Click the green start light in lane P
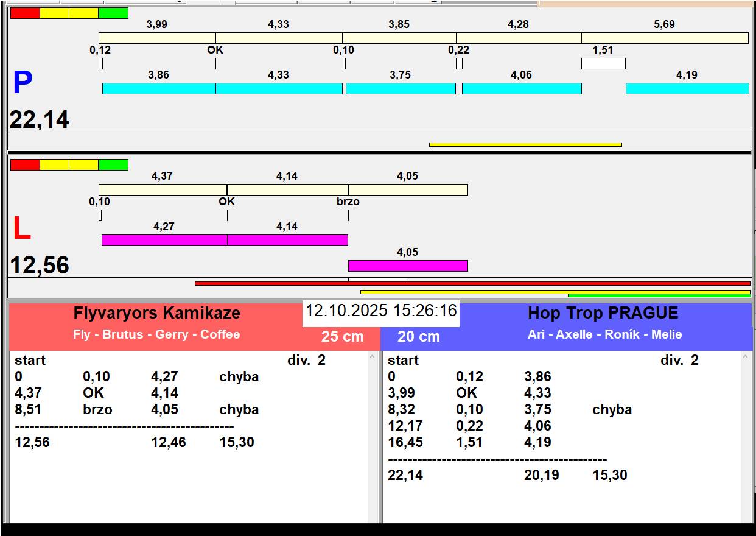The width and height of the screenshot is (756, 536). pyautogui.click(x=113, y=13)
